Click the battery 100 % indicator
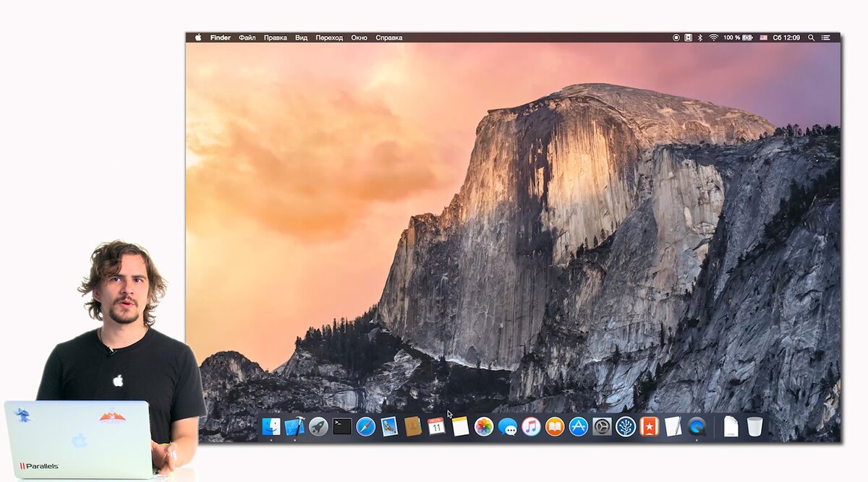The width and height of the screenshot is (868, 482). [738, 38]
